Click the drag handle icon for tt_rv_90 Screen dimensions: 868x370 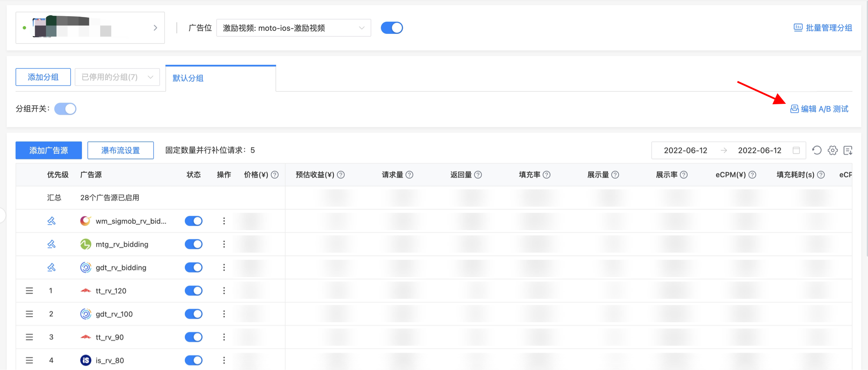click(x=30, y=337)
